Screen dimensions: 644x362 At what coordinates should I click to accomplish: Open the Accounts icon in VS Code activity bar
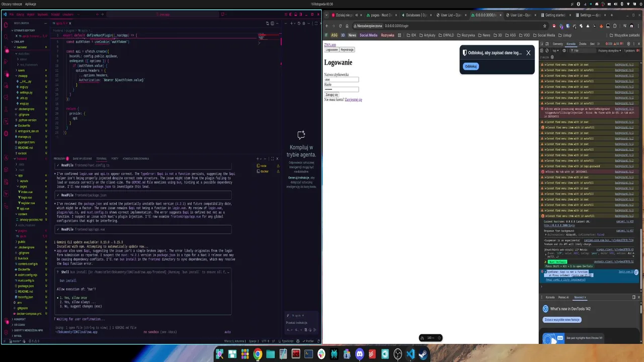click(6, 320)
